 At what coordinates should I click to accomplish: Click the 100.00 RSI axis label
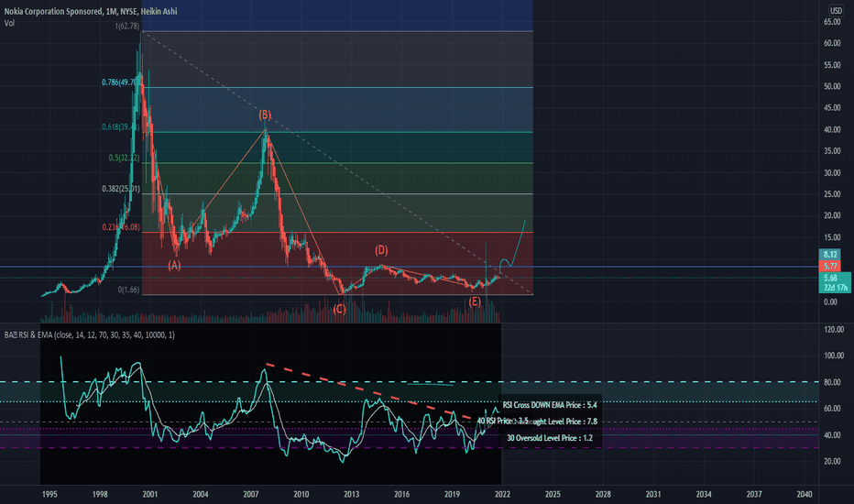pyautogui.click(x=834, y=356)
